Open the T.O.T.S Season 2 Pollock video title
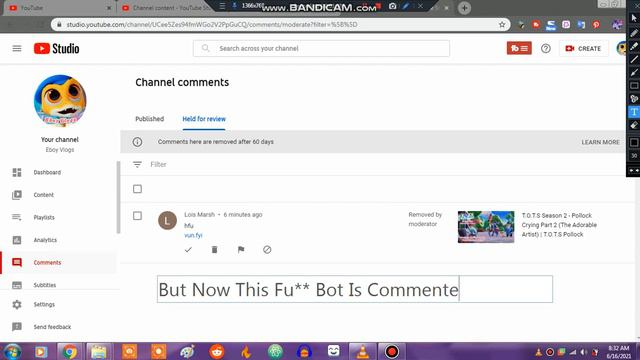The width and height of the screenshot is (640, 360). (x=559, y=225)
